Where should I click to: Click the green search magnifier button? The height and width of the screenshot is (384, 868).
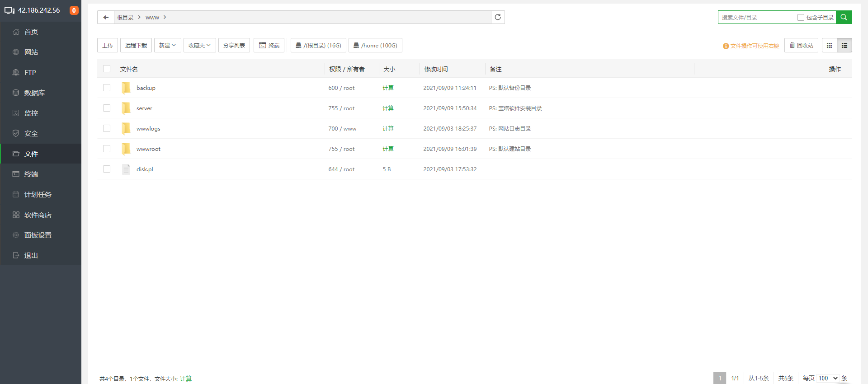point(844,17)
